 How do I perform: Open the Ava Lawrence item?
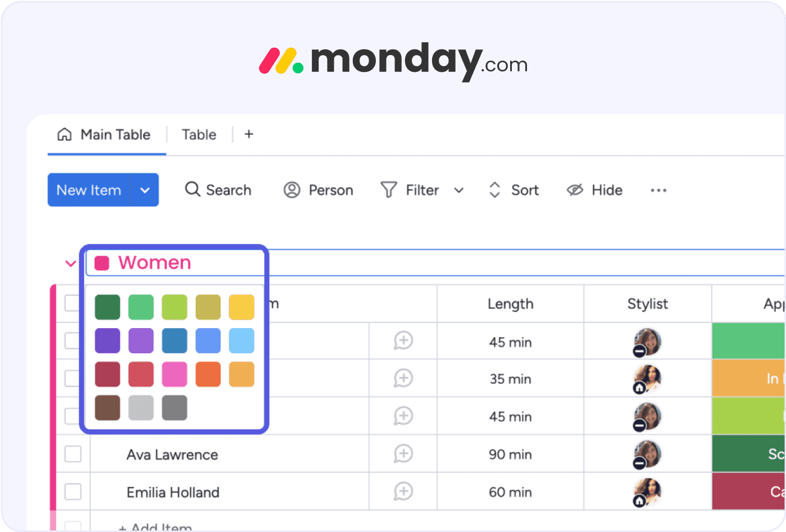172,454
